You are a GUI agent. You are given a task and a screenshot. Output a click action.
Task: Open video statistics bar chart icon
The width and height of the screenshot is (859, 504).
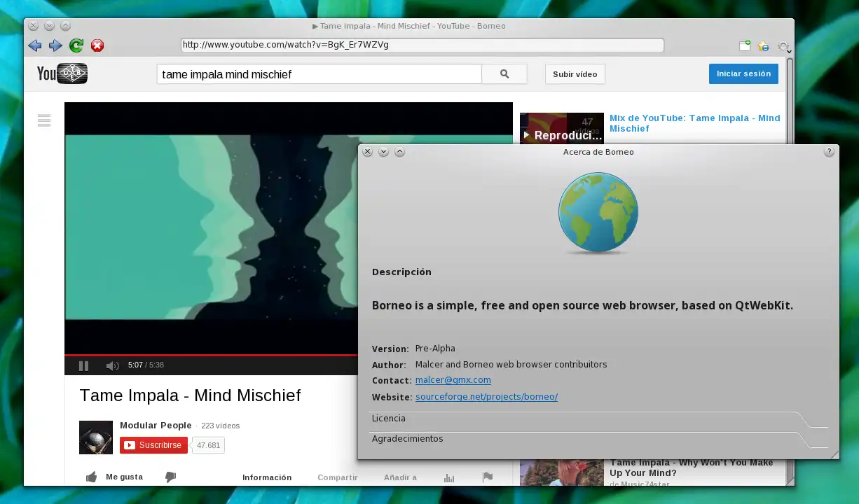pyautogui.click(x=449, y=477)
